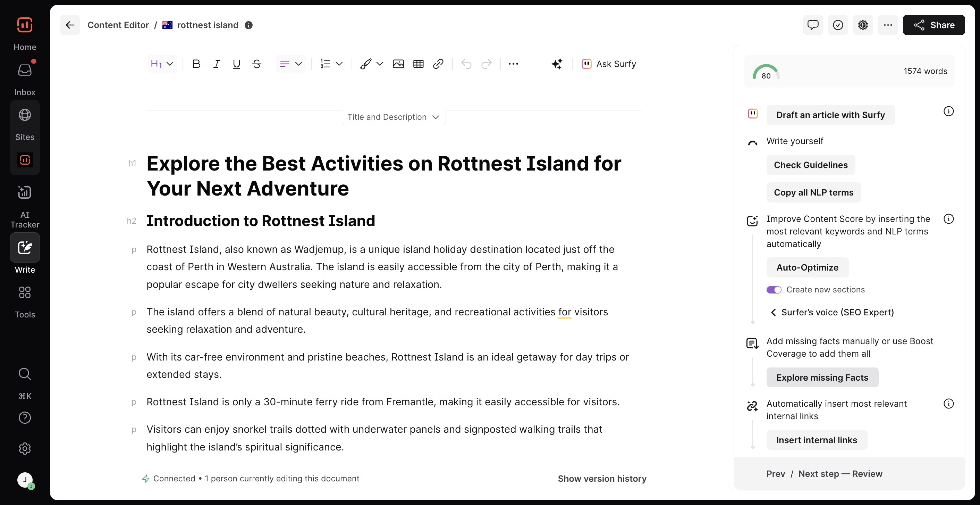Click the main H1 article title

click(384, 176)
